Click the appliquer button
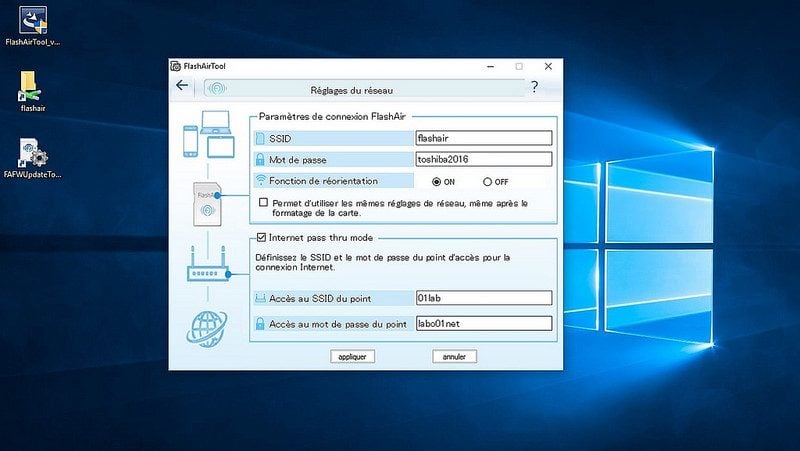 pos(353,357)
